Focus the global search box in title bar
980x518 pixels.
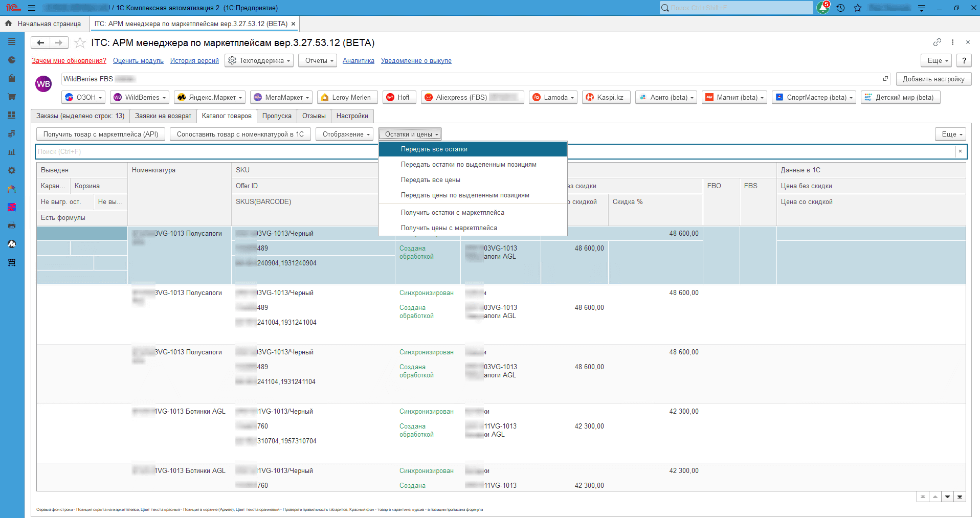point(736,8)
